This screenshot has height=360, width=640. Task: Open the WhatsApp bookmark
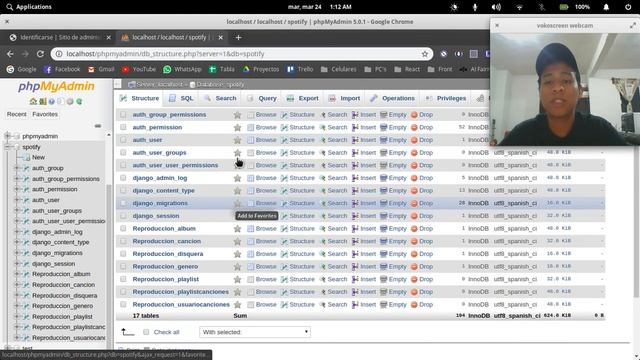(x=182, y=69)
